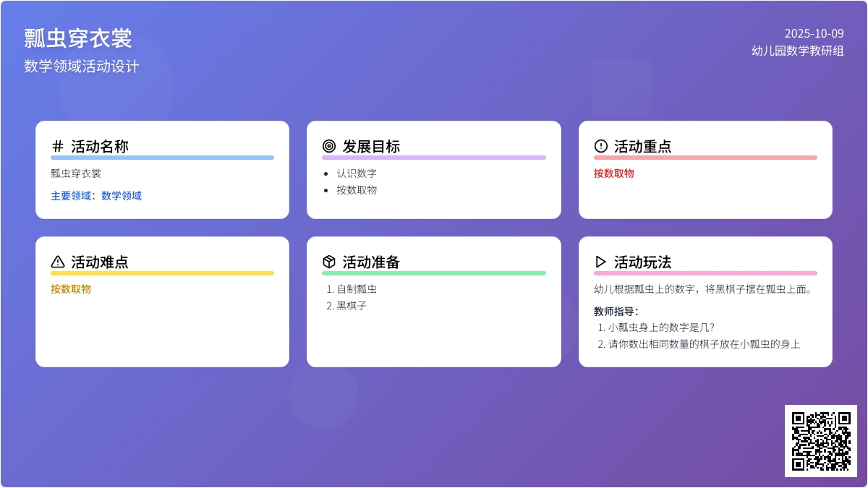Select the 黑棋子 list item
868x488 pixels.
352,306
